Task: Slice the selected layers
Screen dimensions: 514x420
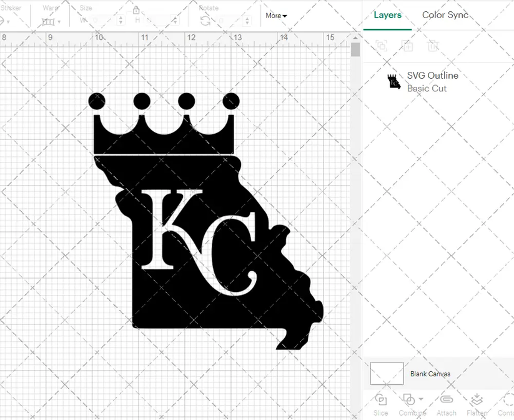Action: click(380, 402)
